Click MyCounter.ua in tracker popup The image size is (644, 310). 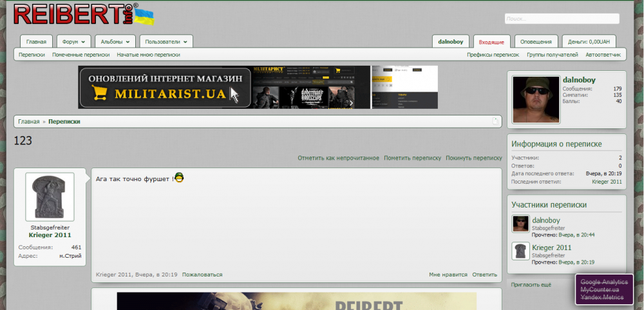(600, 289)
